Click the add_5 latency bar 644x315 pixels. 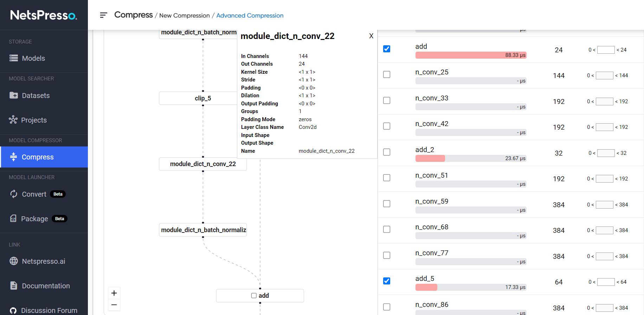pos(471,287)
